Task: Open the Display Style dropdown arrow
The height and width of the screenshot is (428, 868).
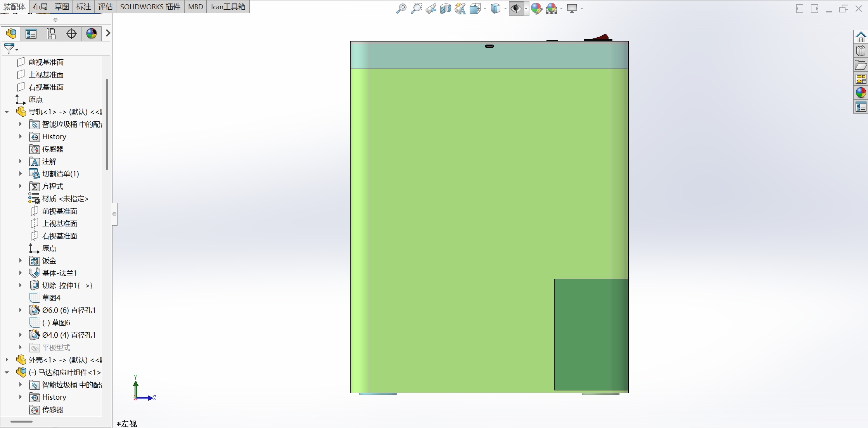Action: pyautogui.click(x=505, y=9)
